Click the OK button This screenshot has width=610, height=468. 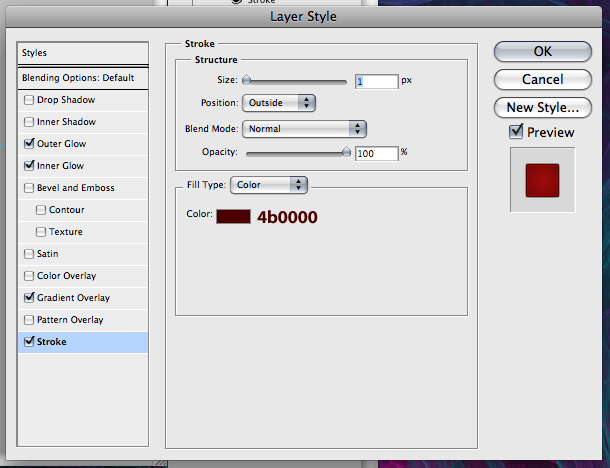click(543, 51)
